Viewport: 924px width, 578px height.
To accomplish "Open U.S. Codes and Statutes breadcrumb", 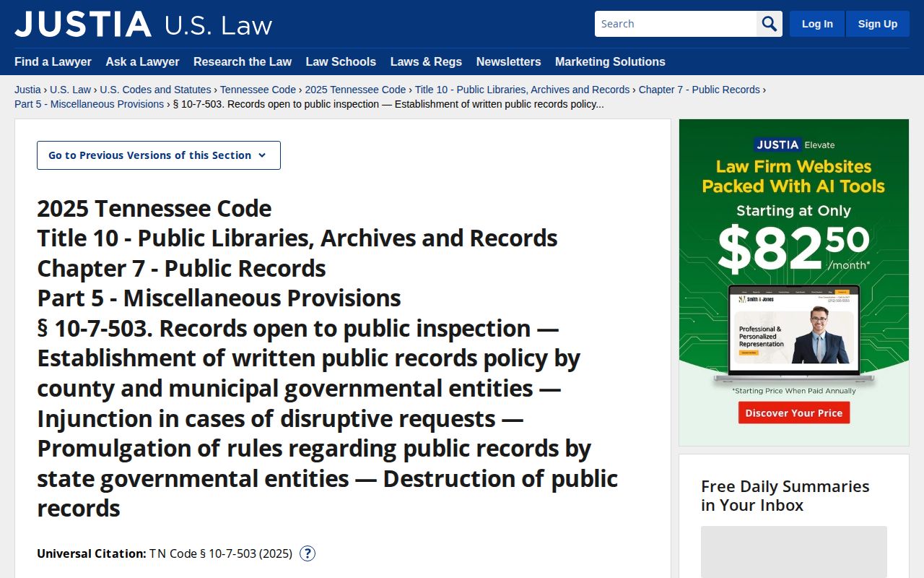I will (x=155, y=90).
